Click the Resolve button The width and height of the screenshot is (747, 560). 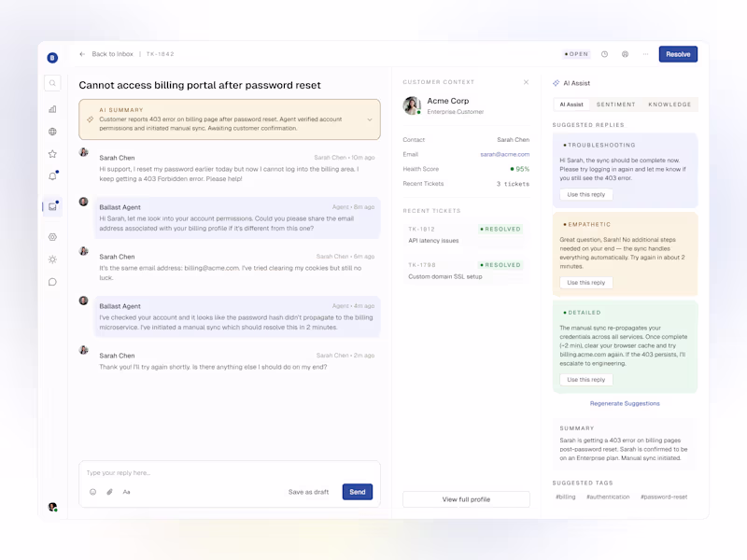(678, 54)
